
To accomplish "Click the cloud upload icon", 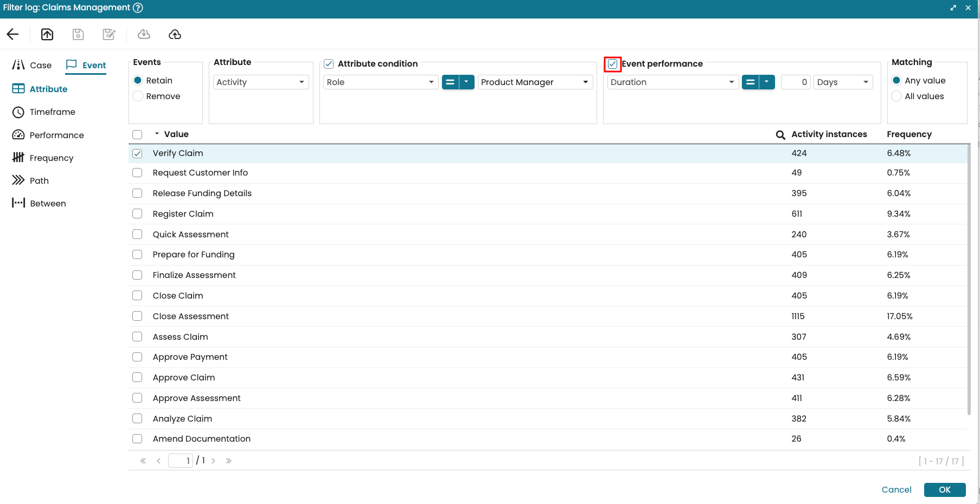I will pos(175,35).
